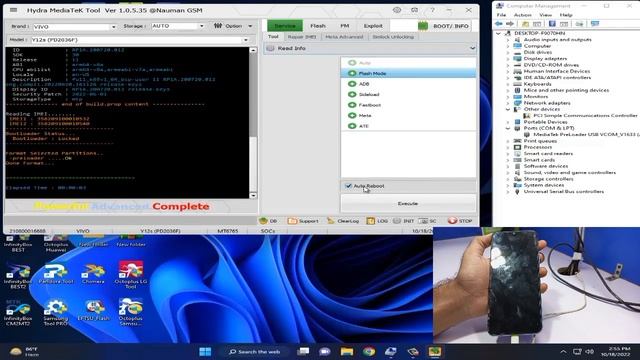Expand Universal Serial Bus controllers node
Viewport: 640px width, 360px height.
[508, 191]
